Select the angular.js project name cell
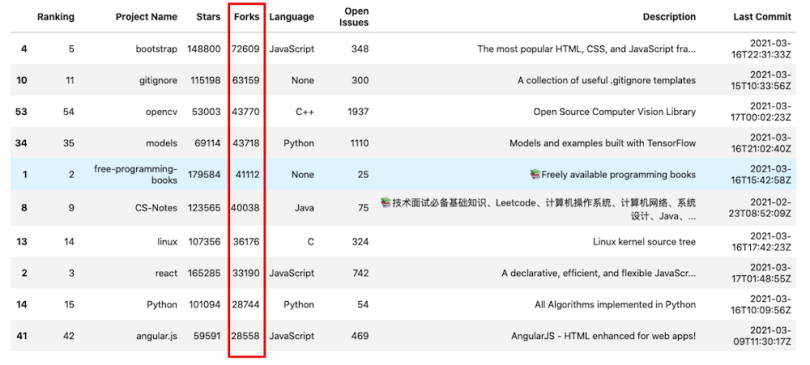 click(157, 336)
